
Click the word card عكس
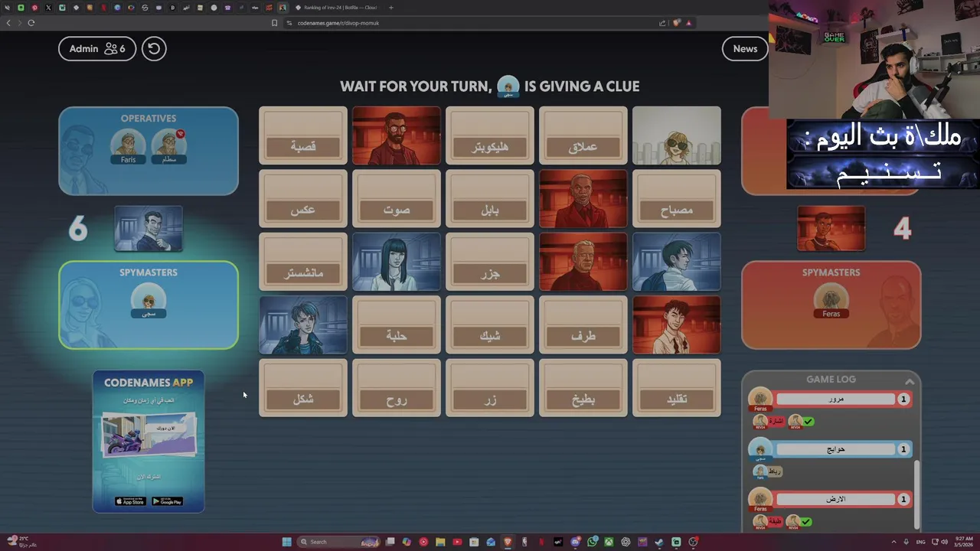pyautogui.click(x=303, y=198)
